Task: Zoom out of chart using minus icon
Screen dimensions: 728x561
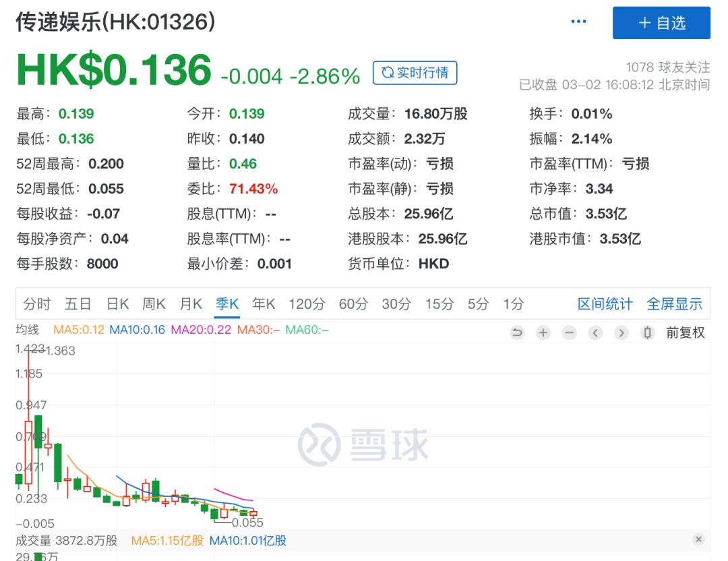Action: click(570, 332)
